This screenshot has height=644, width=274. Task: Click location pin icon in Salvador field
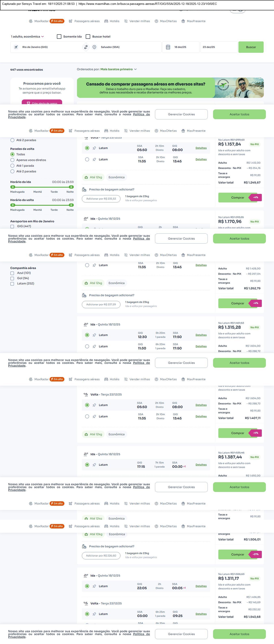[x=94, y=47]
